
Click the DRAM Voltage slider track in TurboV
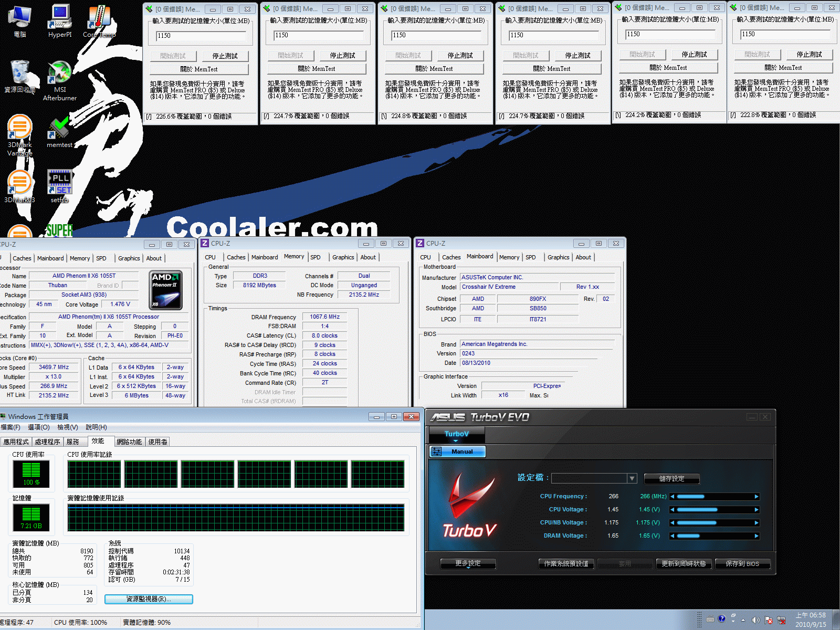(715, 535)
